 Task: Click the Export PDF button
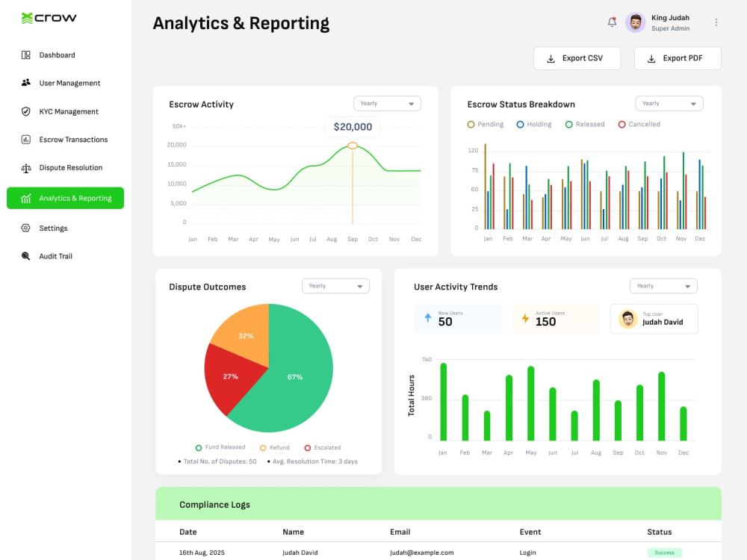[x=678, y=58]
